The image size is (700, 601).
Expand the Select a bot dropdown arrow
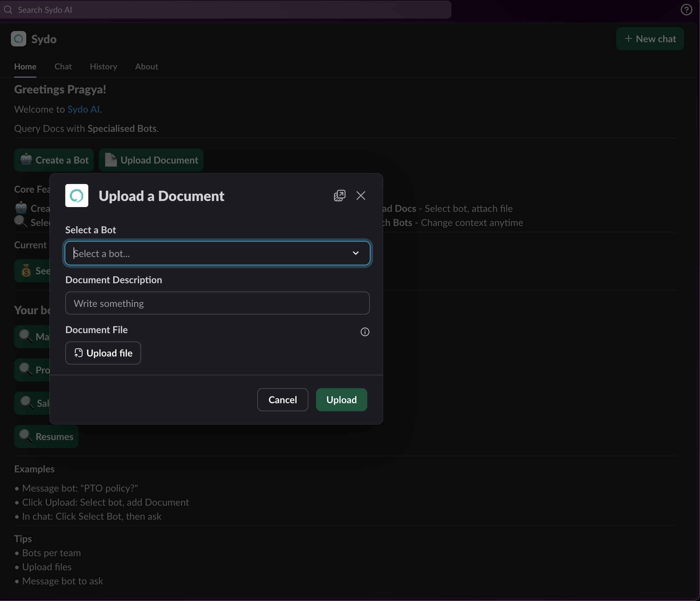point(355,253)
